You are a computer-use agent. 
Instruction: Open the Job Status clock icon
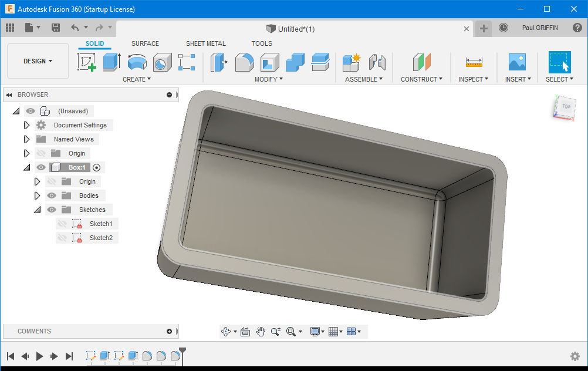(x=503, y=28)
